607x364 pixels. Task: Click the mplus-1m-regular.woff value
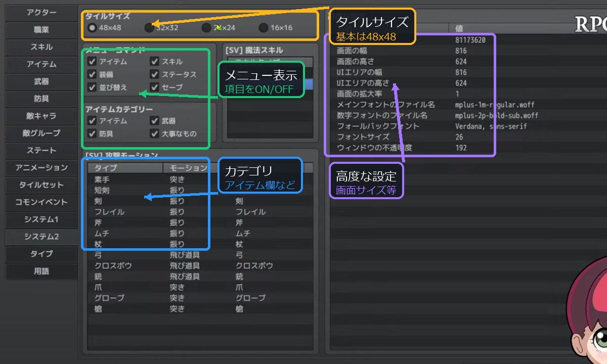coord(495,105)
